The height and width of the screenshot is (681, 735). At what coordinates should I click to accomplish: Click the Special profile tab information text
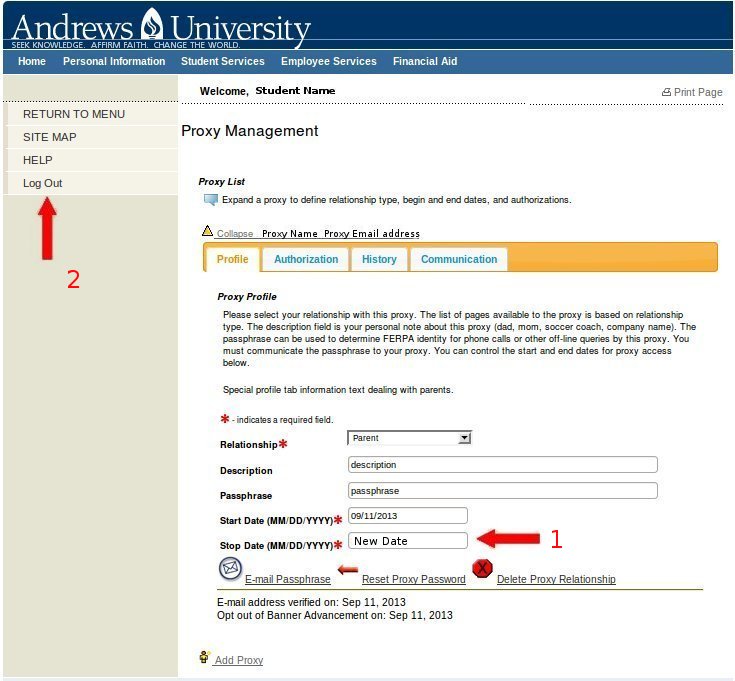click(x=338, y=389)
